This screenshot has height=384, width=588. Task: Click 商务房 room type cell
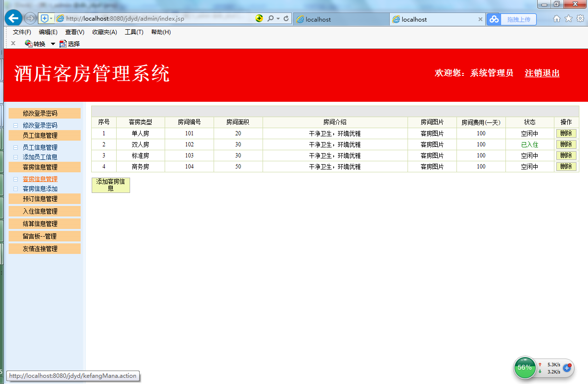140,167
